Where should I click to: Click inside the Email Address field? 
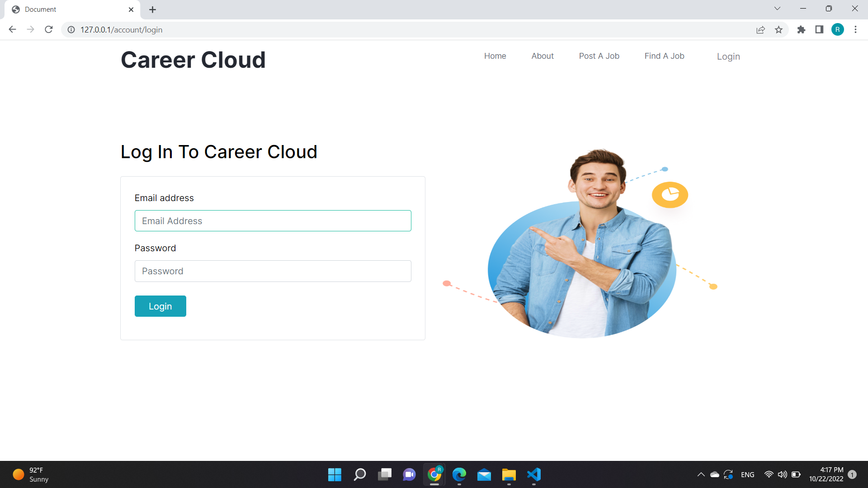click(x=273, y=221)
